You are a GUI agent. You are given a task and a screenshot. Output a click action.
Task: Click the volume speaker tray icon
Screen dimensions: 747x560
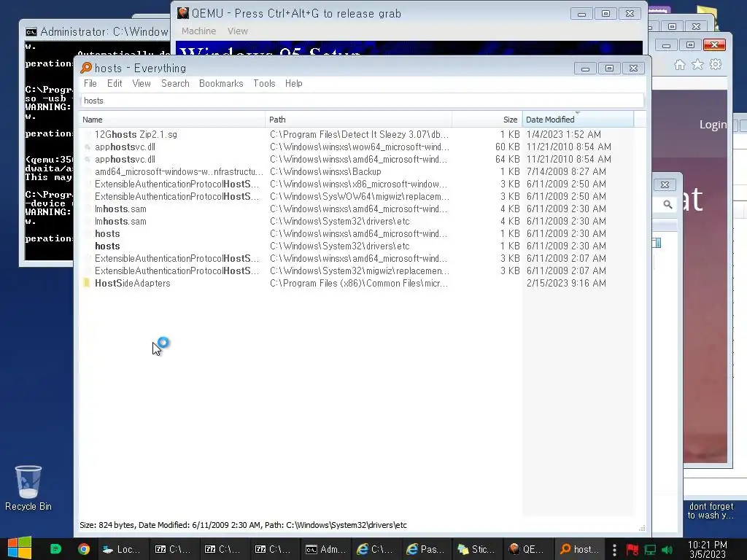[x=667, y=550]
